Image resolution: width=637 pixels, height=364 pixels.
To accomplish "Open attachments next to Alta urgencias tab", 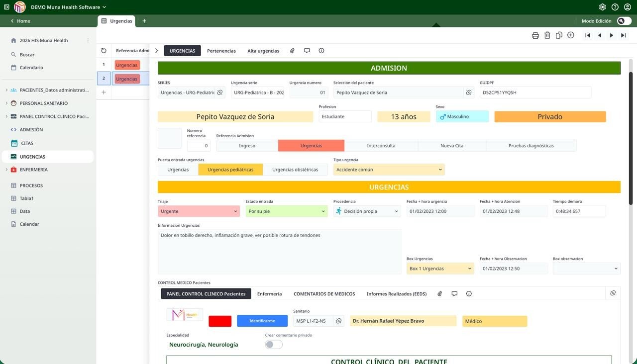I will (x=293, y=51).
